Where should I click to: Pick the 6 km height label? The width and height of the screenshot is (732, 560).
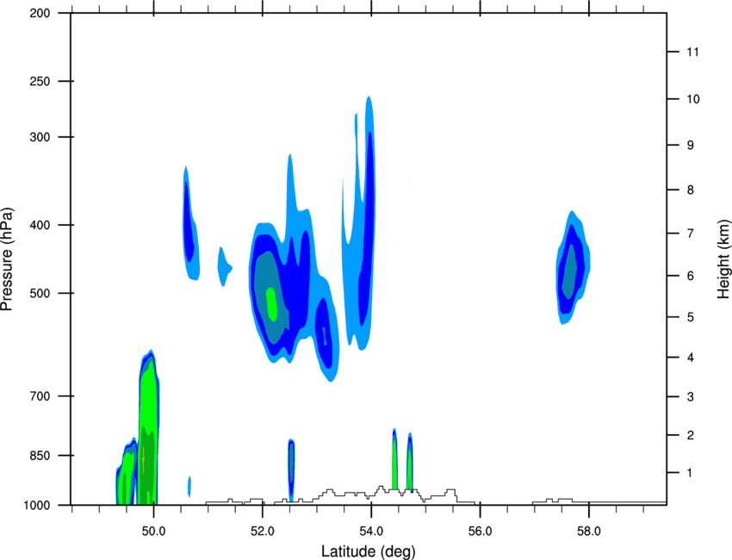tap(691, 276)
